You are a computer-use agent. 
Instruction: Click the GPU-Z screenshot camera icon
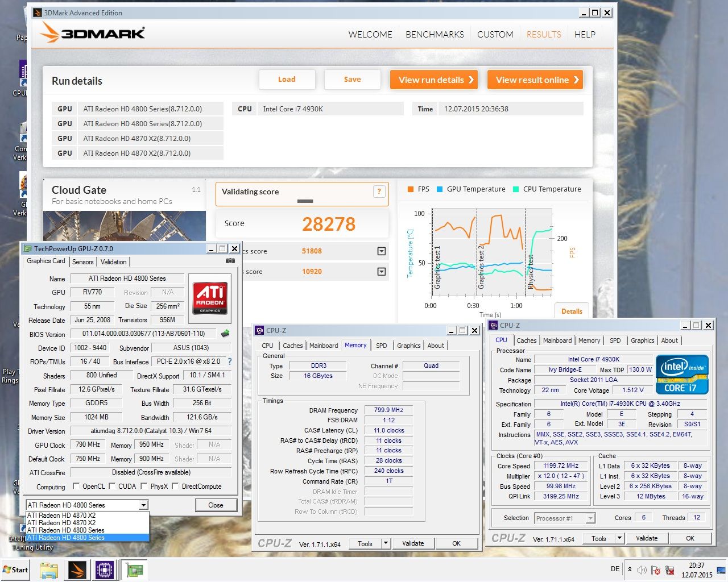tap(230, 260)
